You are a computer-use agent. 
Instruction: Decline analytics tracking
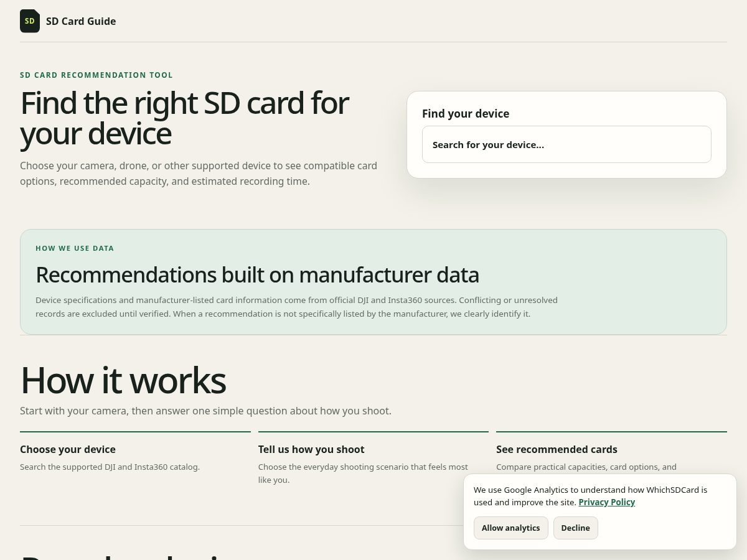575,528
